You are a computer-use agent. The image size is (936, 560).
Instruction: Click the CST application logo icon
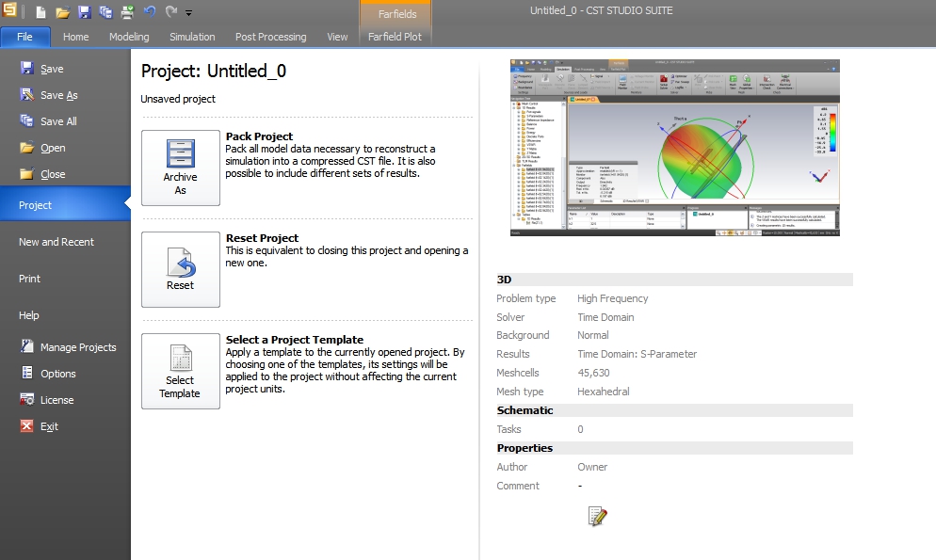(x=9, y=10)
